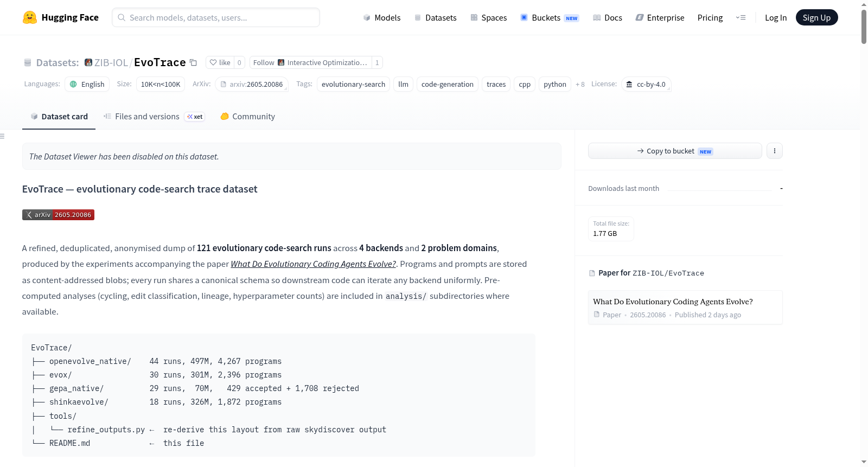Click the Hugging Face logo icon
The height and width of the screenshot is (467, 868).
pyautogui.click(x=30, y=17)
